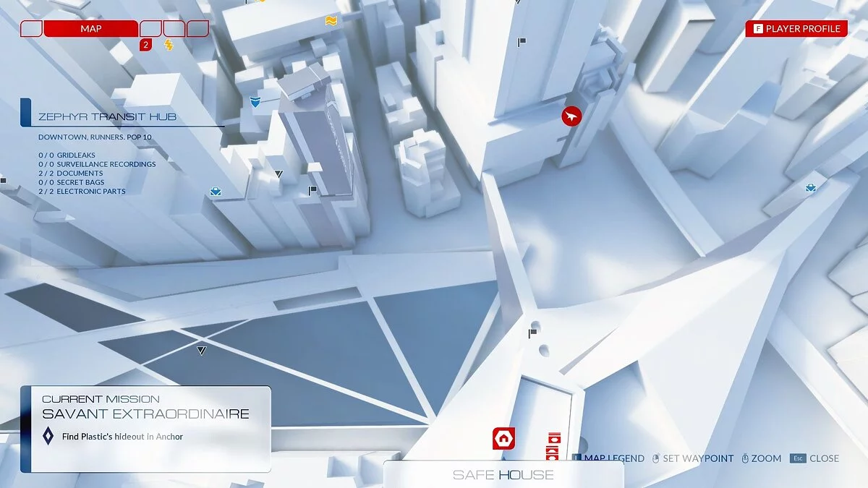Click Set Waypoint
Screen dimensions: 868x488
point(693,458)
